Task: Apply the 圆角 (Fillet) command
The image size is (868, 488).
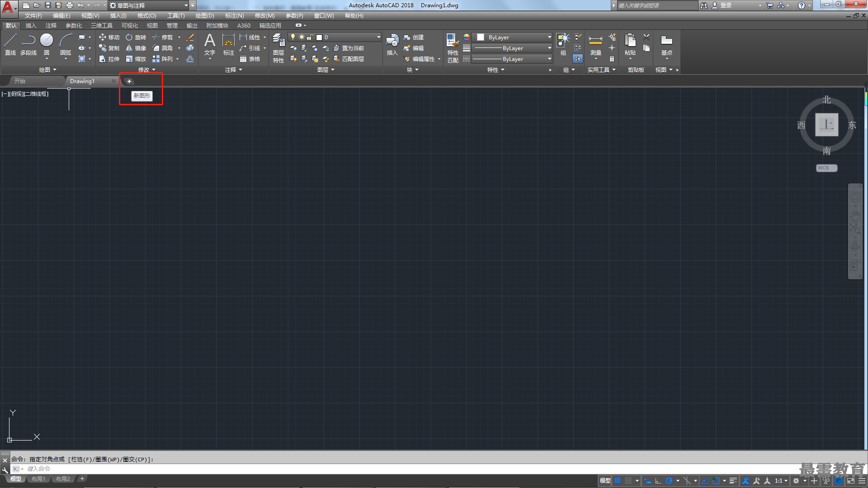Action: pyautogui.click(x=163, y=48)
